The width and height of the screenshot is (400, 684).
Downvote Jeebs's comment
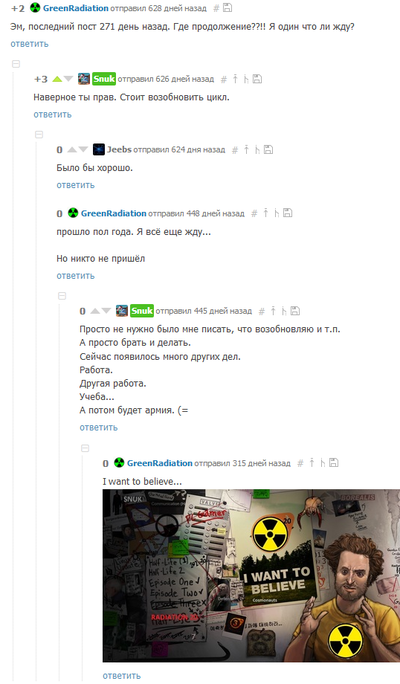[83, 150]
